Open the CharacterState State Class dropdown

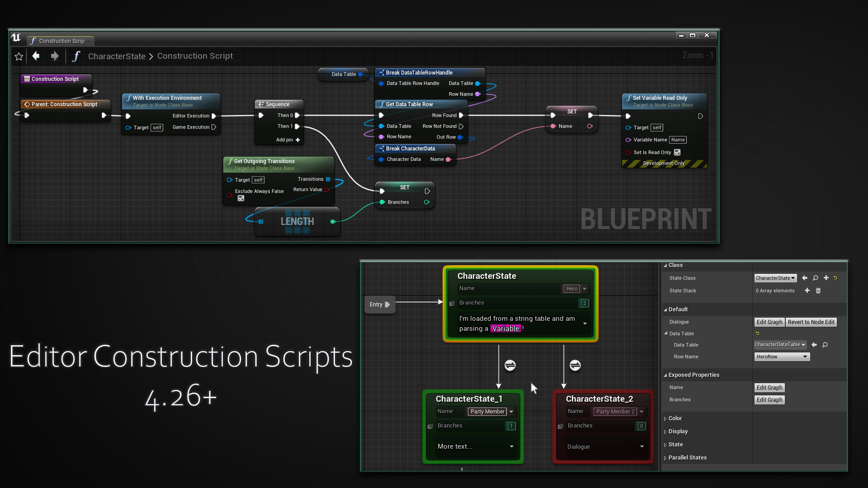(775, 278)
